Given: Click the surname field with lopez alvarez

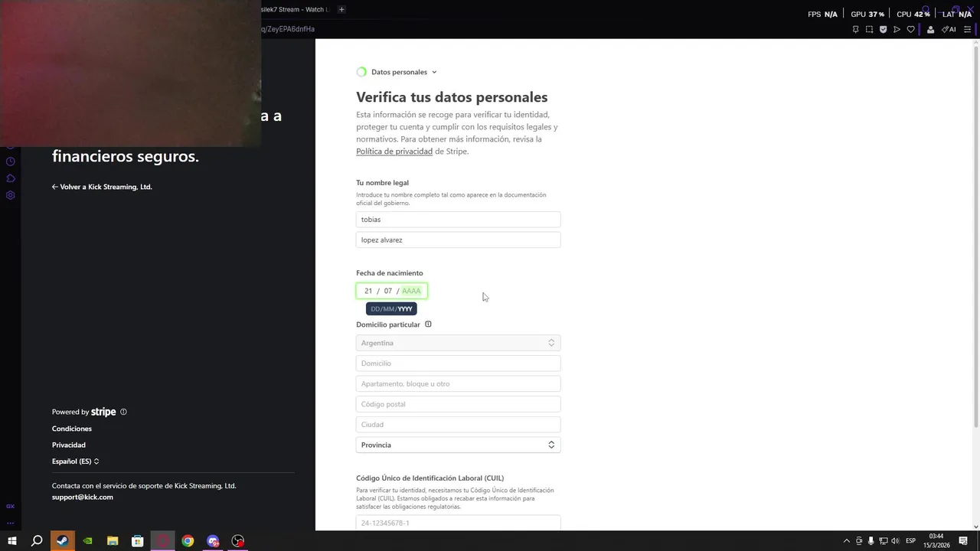Looking at the screenshot, I should [x=458, y=240].
